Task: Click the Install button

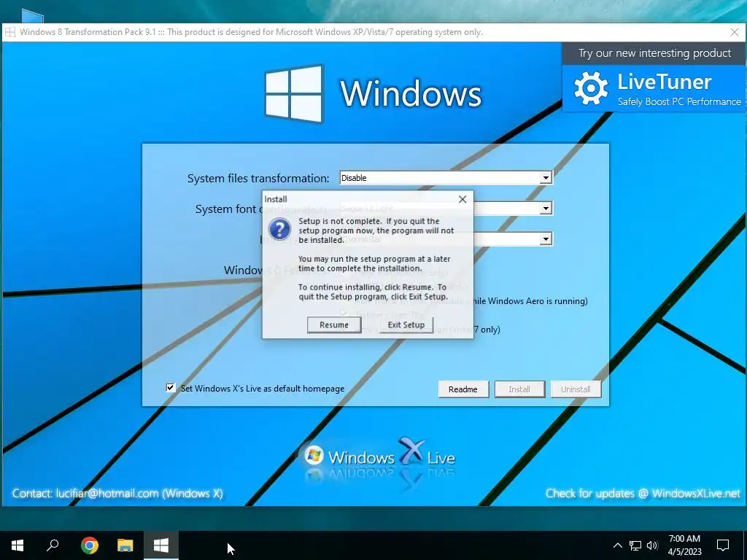Action: (x=519, y=389)
